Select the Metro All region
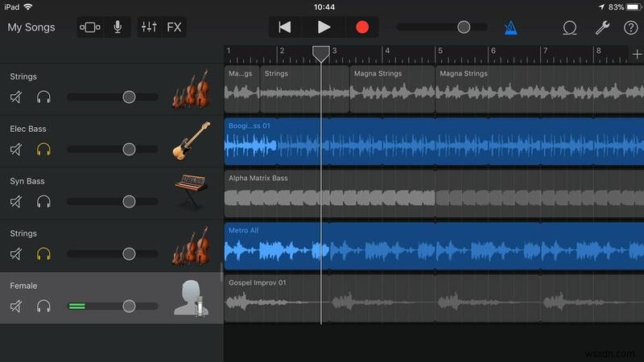Screen dimensions: 644x362 click(x=434, y=246)
